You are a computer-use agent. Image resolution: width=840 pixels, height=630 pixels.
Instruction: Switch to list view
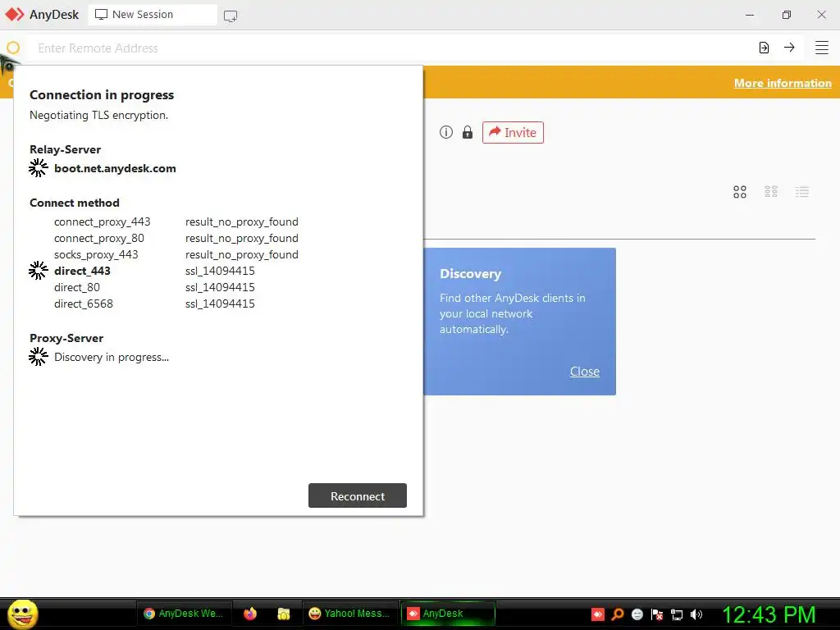click(802, 192)
